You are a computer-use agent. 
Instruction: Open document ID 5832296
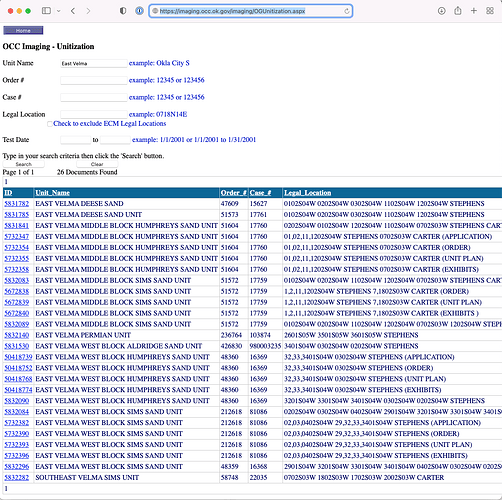[x=17, y=467]
